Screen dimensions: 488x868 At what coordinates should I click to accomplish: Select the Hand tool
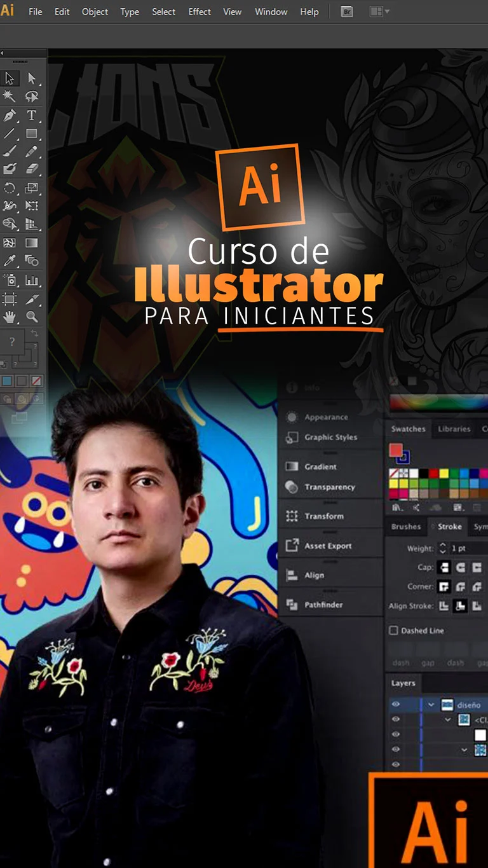(x=10, y=317)
